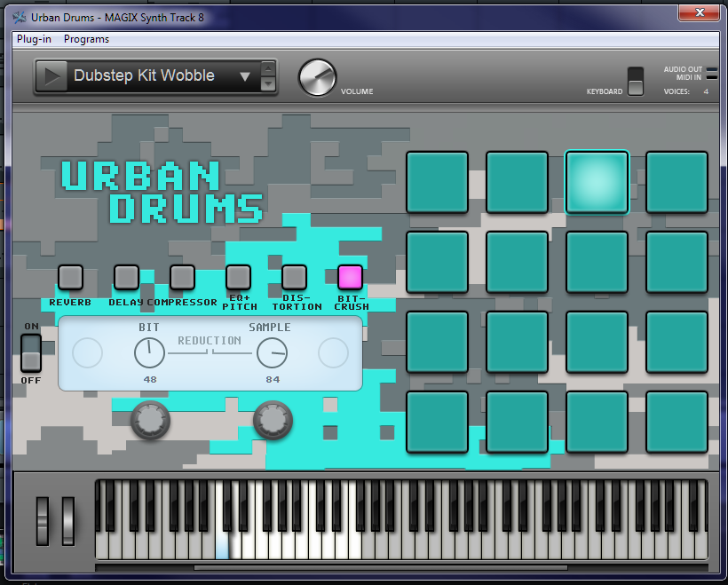
Task: Play the third pad in the bottom row
Action: (597, 422)
